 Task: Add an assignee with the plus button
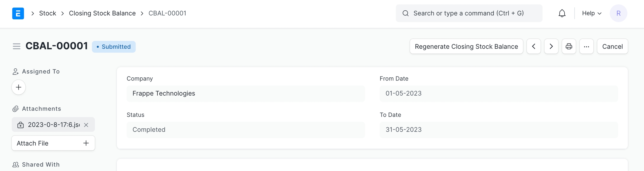click(x=19, y=87)
